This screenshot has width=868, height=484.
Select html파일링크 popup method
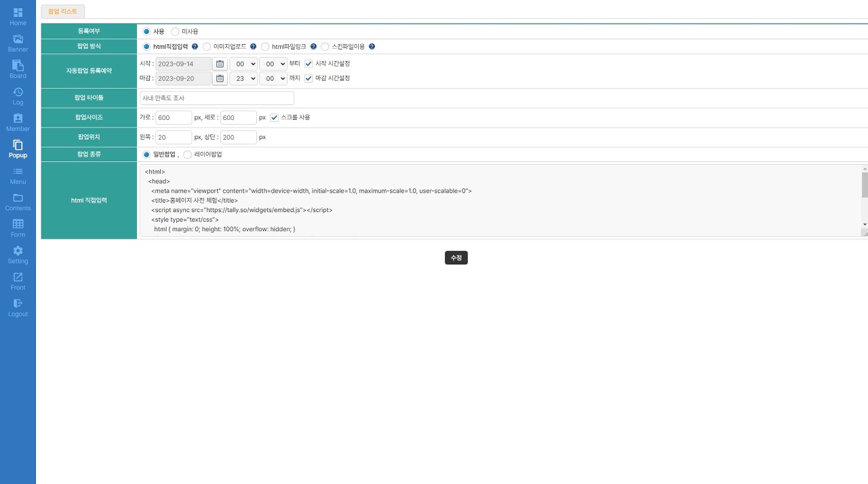pos(265,47)
